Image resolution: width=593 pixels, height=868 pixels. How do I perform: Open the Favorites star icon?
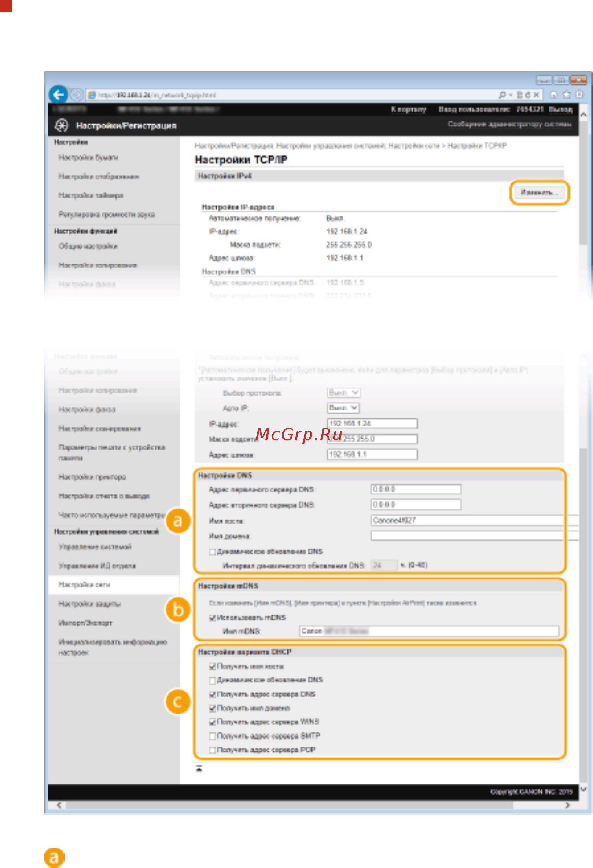pyautogui.click(x=567, y=95)
